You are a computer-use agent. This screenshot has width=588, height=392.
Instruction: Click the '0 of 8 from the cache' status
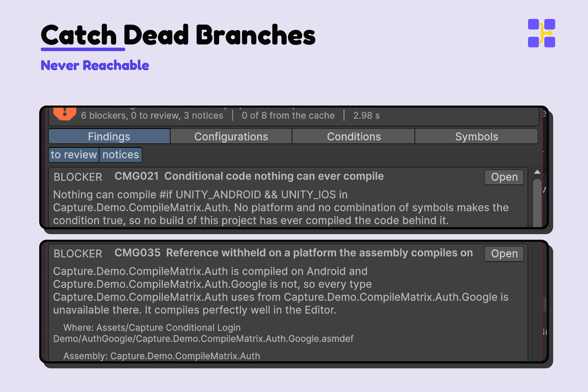click(289, 116)
